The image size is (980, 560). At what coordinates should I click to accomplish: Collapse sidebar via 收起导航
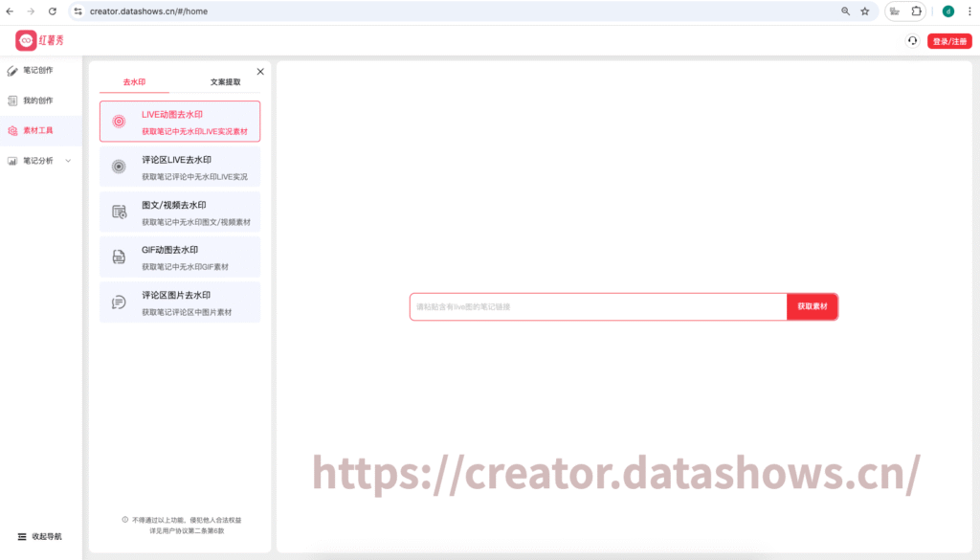(x=40, y=536)
